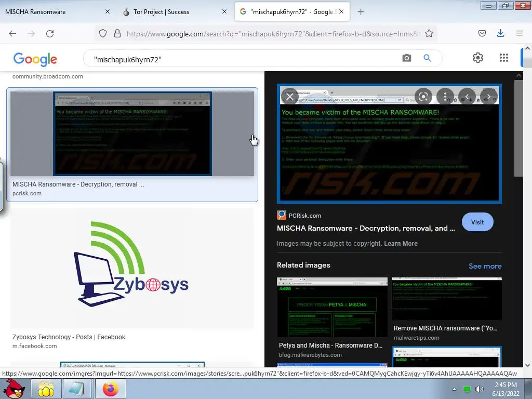Show next image with right chevron

(488, 97)
